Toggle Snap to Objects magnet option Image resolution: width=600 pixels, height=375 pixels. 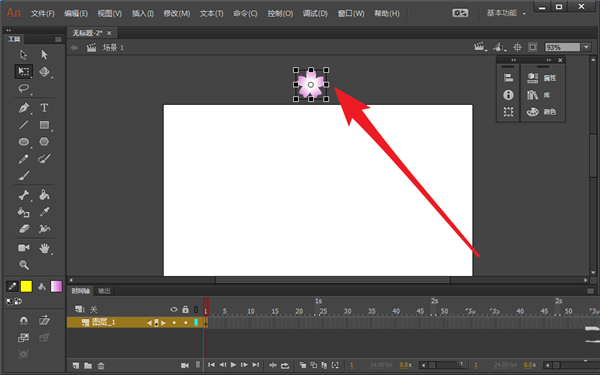coord(23,320)
